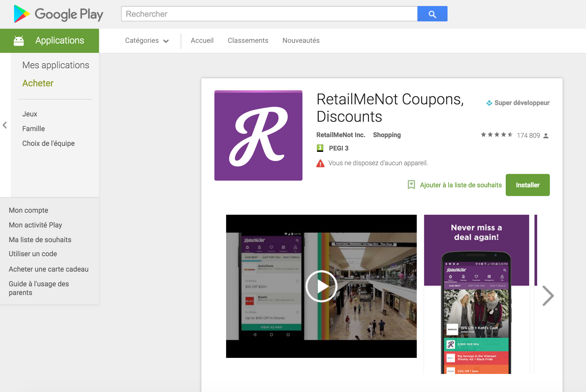Click Ajouter à la liste de souhaits
This screenshot has width=586, height=392.
[x=461, y=185]
